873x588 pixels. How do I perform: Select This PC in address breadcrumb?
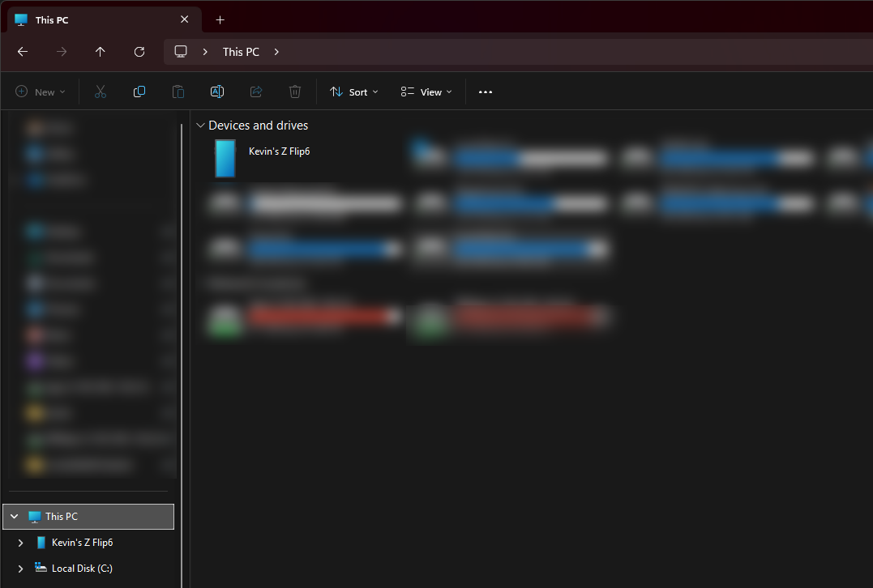(241, 52)
